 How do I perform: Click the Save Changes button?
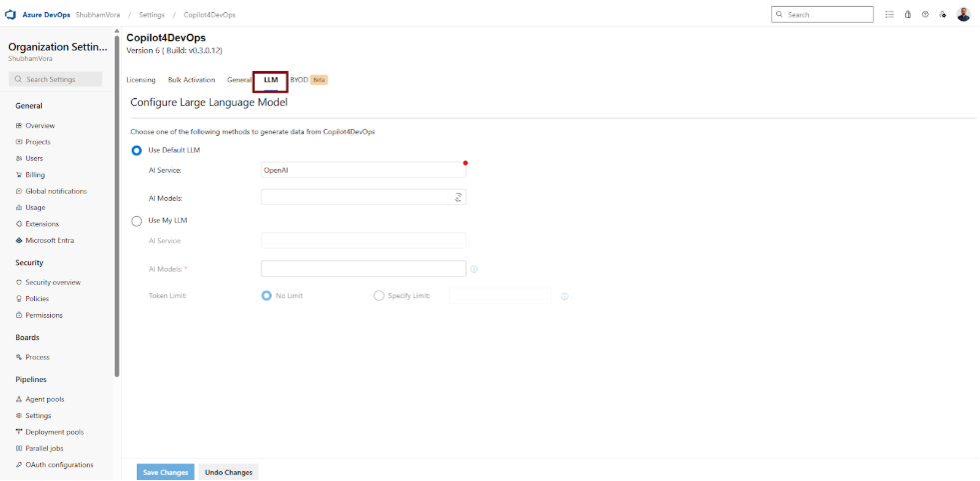pyautogui.click(x=165, y=472)
